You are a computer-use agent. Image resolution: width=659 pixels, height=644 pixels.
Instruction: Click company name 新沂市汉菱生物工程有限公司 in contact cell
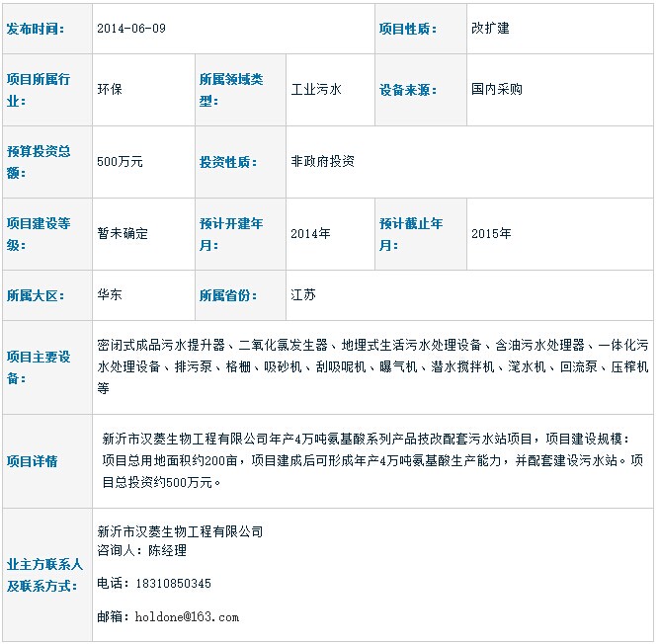180,531
